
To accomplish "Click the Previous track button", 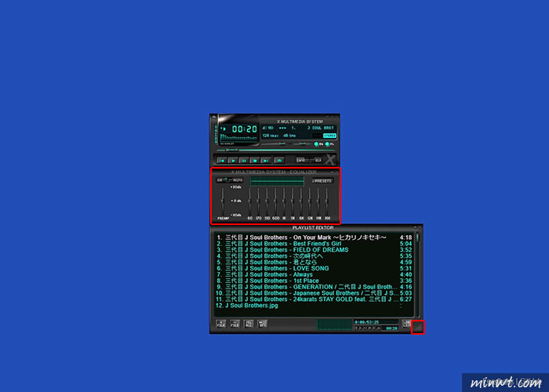I will click(222, 161).
